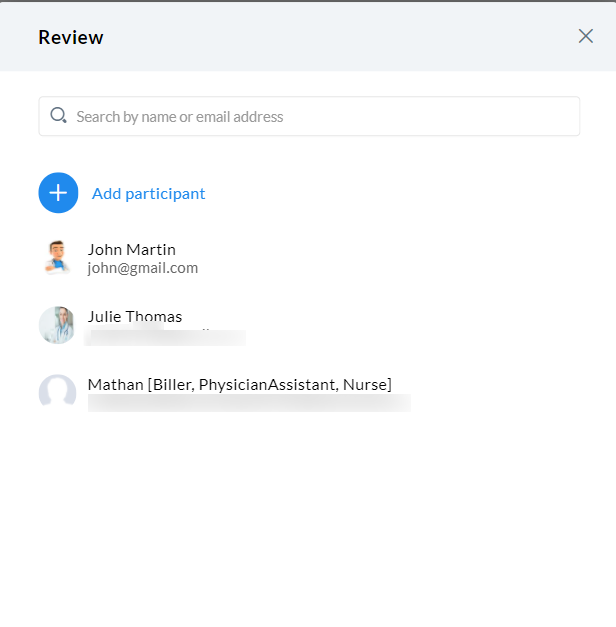Choose Mathan [Biller, PhysicianAssistant, Nurse]
The image size is (616, 627).
pos(240,385)
